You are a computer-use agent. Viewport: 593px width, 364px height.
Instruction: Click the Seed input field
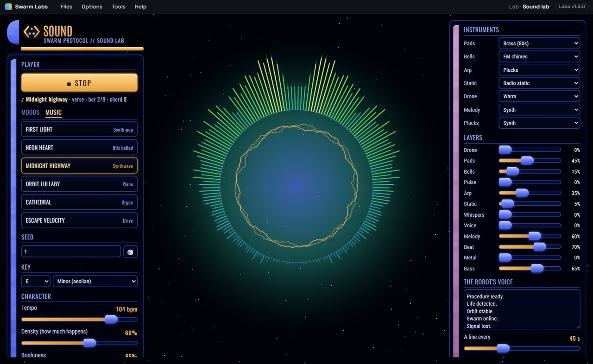coord(71,251)
